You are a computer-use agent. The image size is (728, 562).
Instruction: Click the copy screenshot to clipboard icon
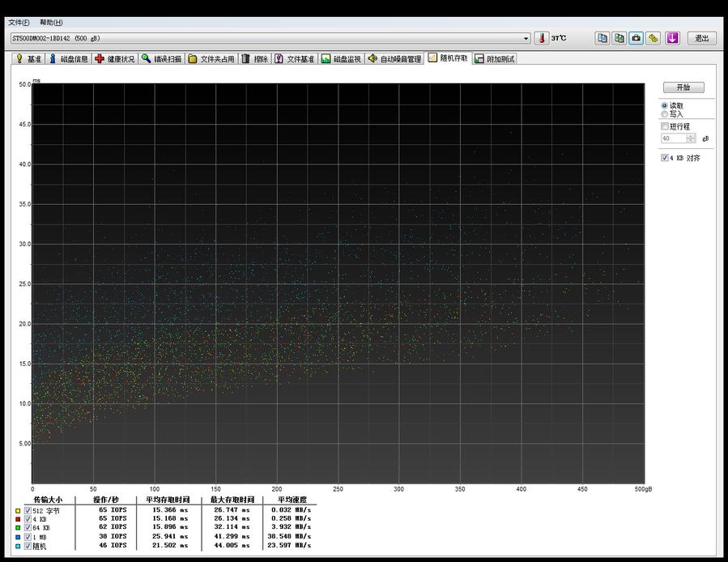(619, 38)
